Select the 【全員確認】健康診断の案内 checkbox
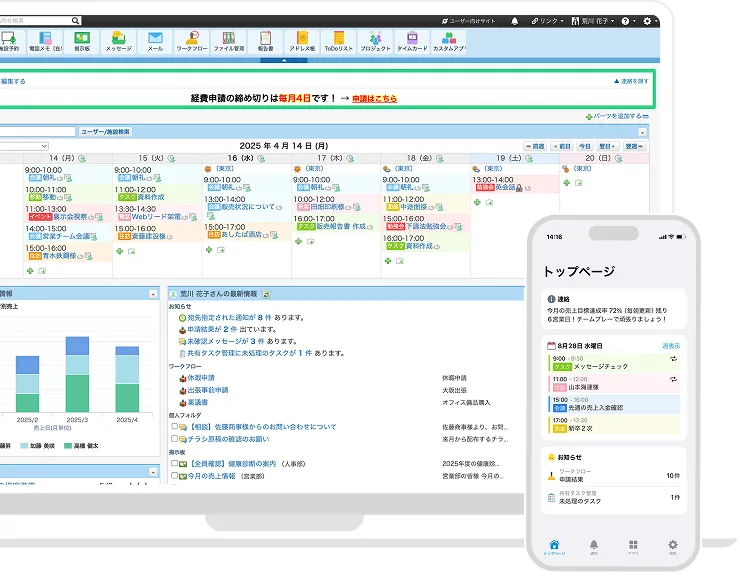The image size is (740, 579). [176, 464]
